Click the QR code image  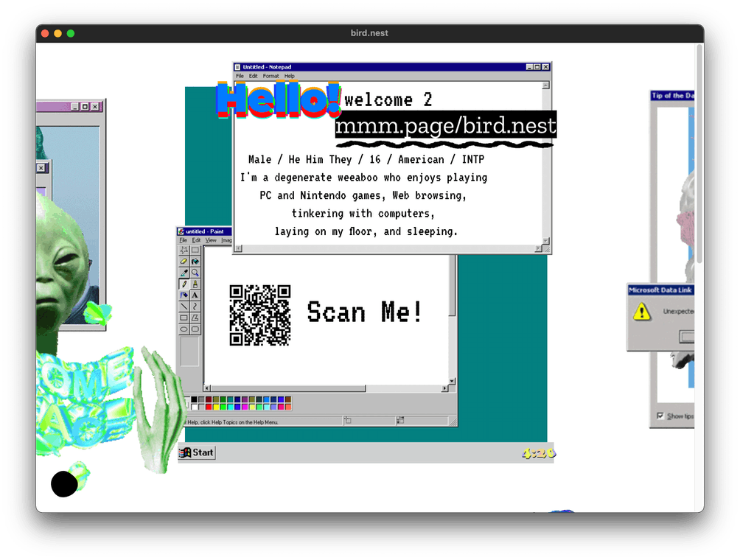(x=260, y=315)
